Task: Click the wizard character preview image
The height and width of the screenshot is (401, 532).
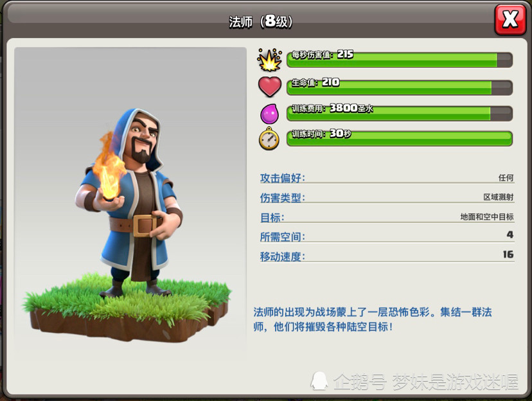Action: (130, 197)
